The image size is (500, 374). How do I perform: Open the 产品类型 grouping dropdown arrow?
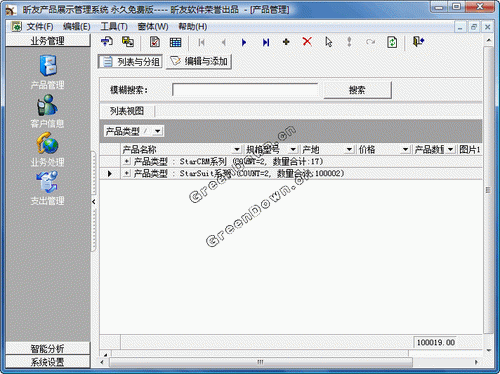pyautogui.click(x=158, y=131)
